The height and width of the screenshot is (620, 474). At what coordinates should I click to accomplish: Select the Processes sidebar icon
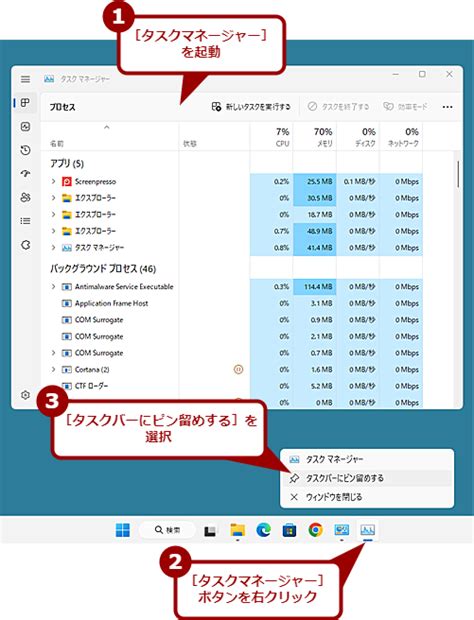[25, 103]
